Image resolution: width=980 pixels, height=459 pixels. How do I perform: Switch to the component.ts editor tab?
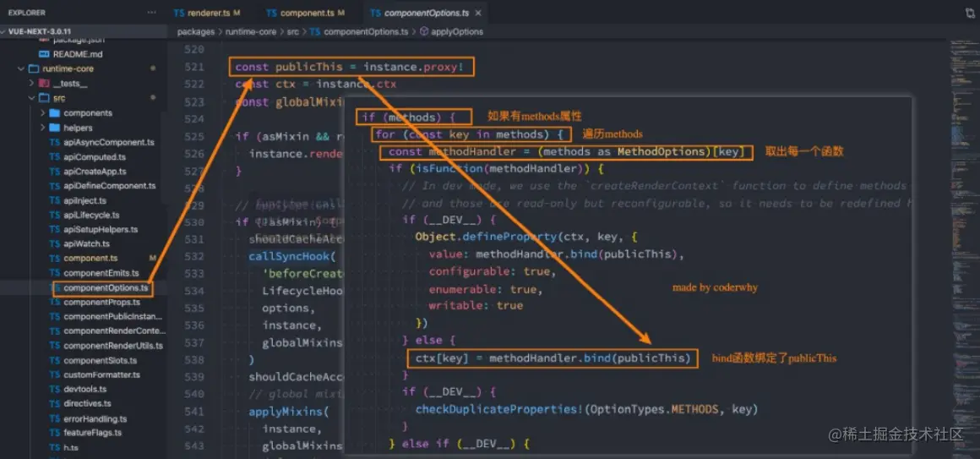point(304,13)
